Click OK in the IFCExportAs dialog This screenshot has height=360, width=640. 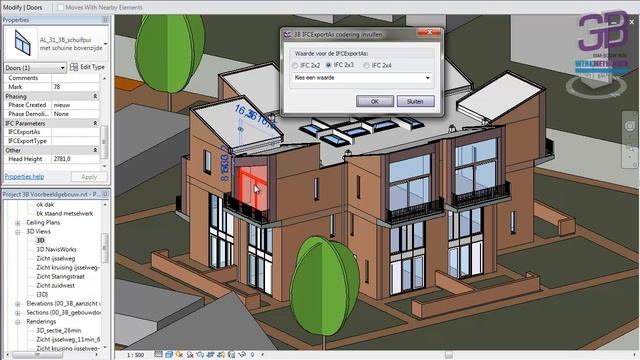(x=375, y=101)
